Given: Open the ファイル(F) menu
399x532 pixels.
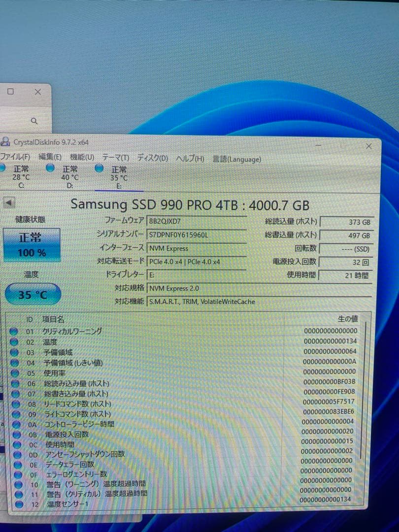Looking at the screenshot, I should coord(15,157).
